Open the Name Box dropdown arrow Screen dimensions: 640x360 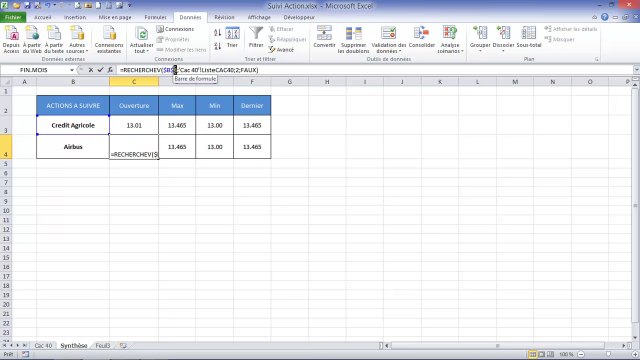coord(72,70)
